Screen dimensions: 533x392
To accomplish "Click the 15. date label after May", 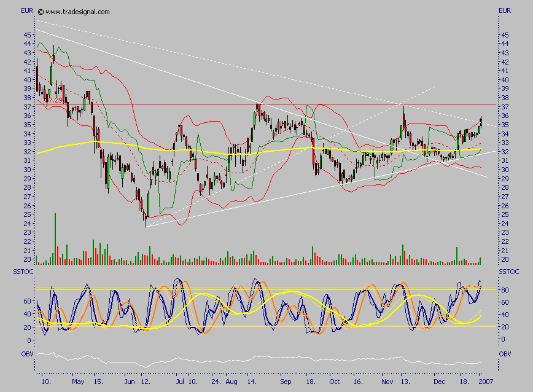I will pyautogui.click(x=98, y=382).
